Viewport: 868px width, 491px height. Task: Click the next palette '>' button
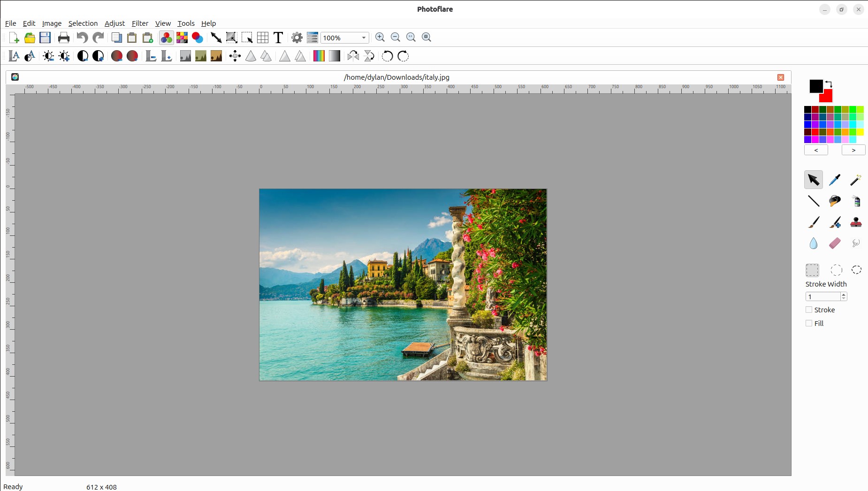coord(853,150)
